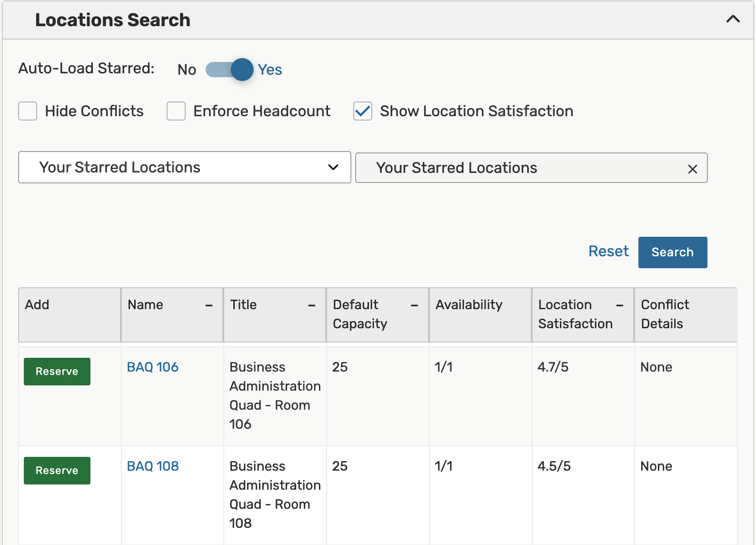This screenshot has height=545, width=756.
Task: Open the BAQ 106 location link
Action: coord(152,367)
